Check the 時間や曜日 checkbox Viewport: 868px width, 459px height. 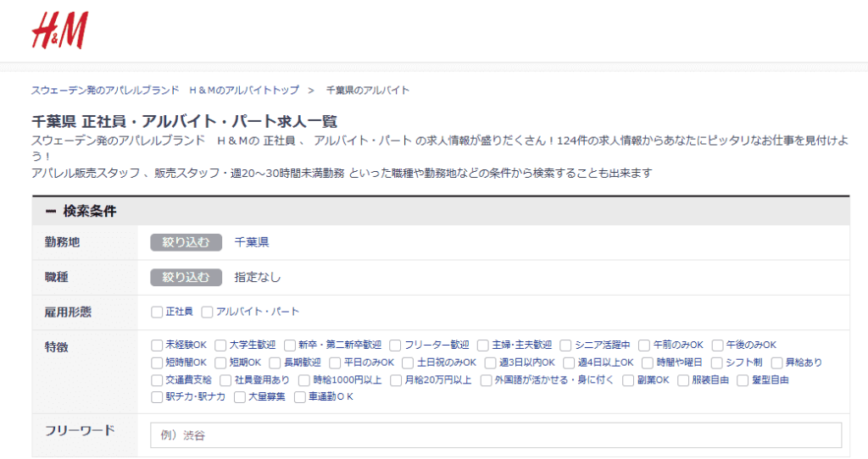click(647, 362)
